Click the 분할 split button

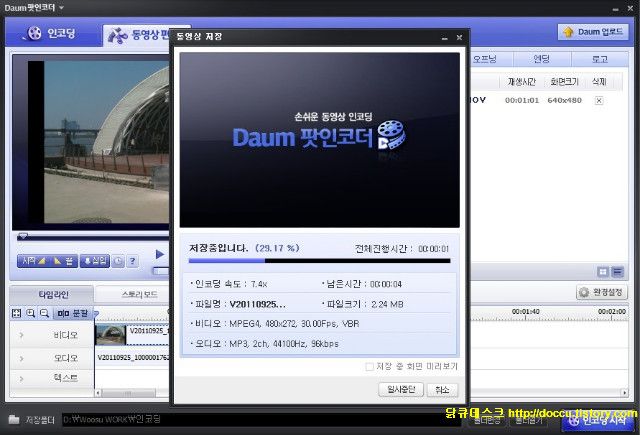pyautogui.click(x=73, y=313)
